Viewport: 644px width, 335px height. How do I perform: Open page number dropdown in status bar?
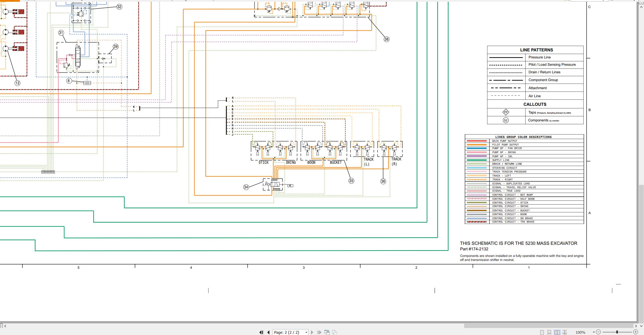(x=306, y=332)
